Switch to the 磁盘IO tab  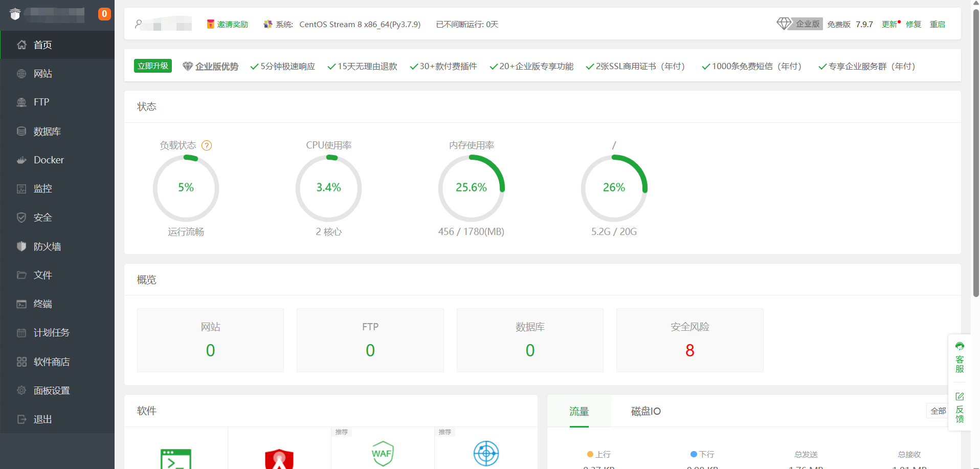pos(645,411)
